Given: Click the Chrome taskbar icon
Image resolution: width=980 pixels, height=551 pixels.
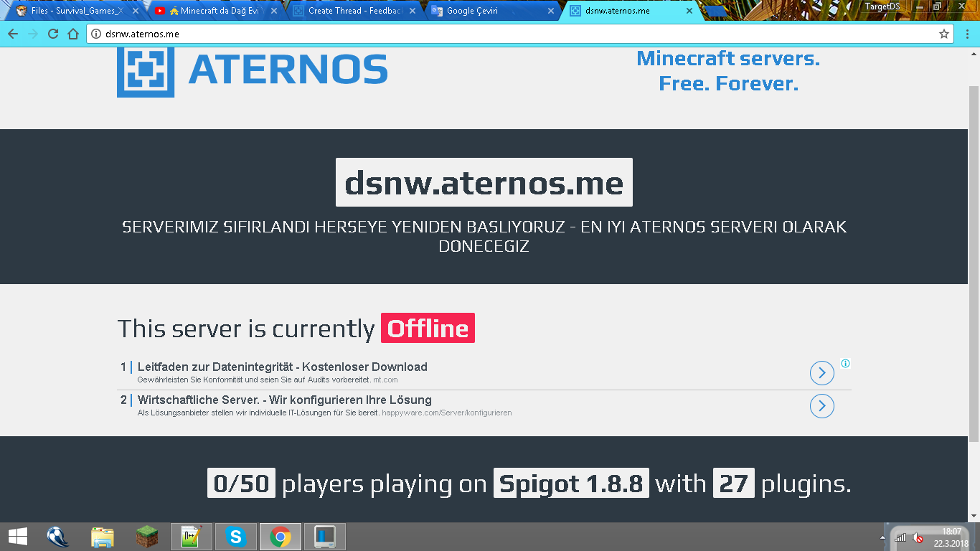Looking at the screenshot, I should point(280,537).
